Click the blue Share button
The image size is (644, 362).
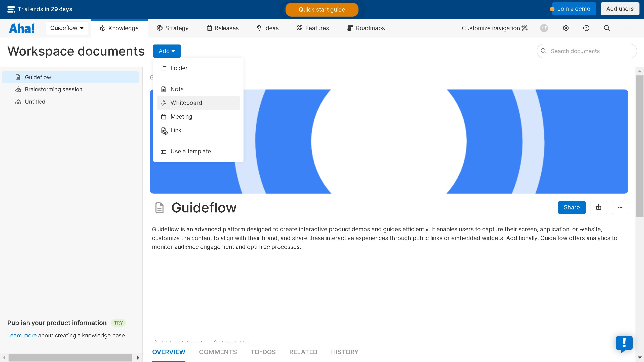(572, 207)
